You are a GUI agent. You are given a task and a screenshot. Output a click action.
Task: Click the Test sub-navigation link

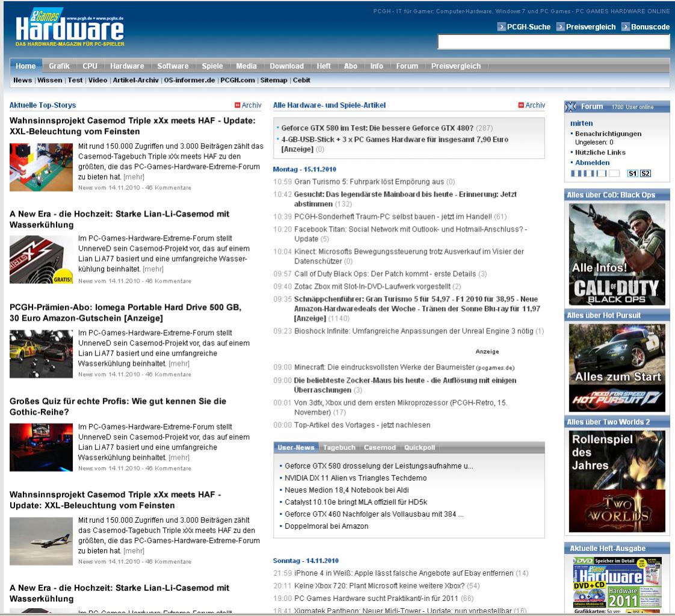[x=75, y=80]
